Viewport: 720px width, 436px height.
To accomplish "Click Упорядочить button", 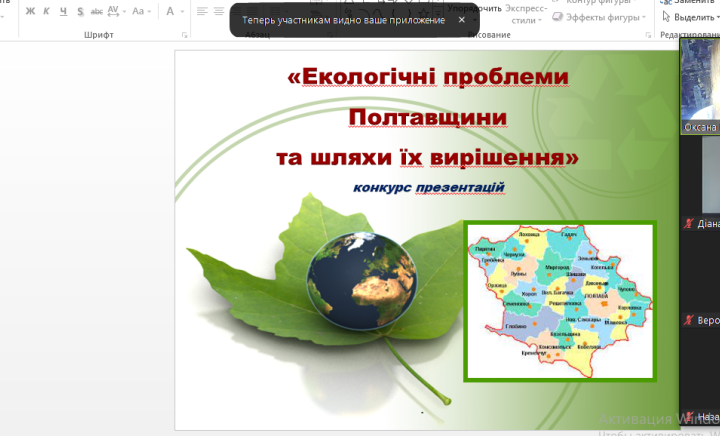I will click(474, 8).
